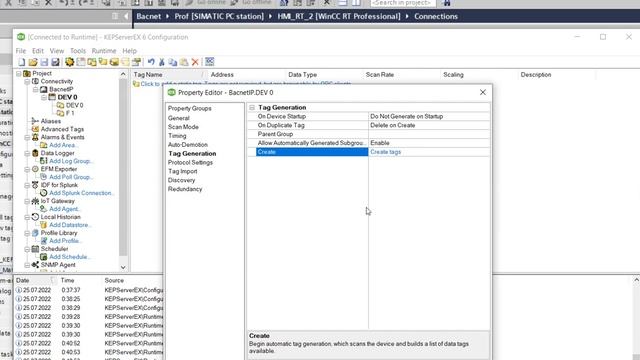Open Allow Automatically Generated Subgroups dropdown
This screenshot has height=360, width=640.
429,143
